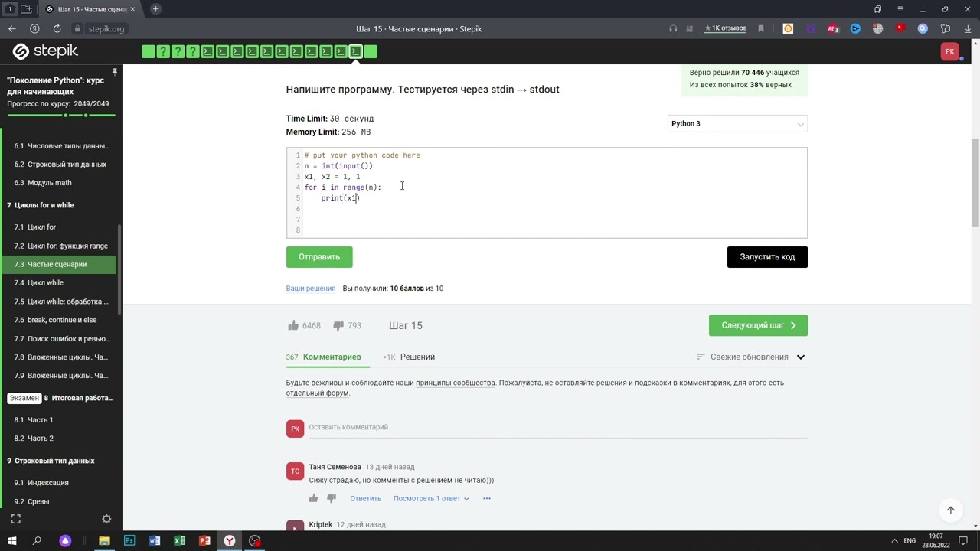Click the course progress bar
Screen dimensions: 980x551
61,116
